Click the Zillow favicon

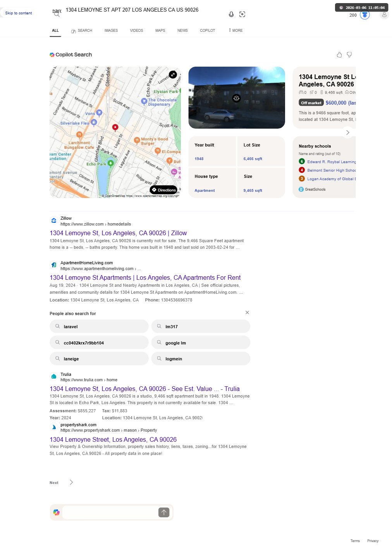tap(54, 220)
